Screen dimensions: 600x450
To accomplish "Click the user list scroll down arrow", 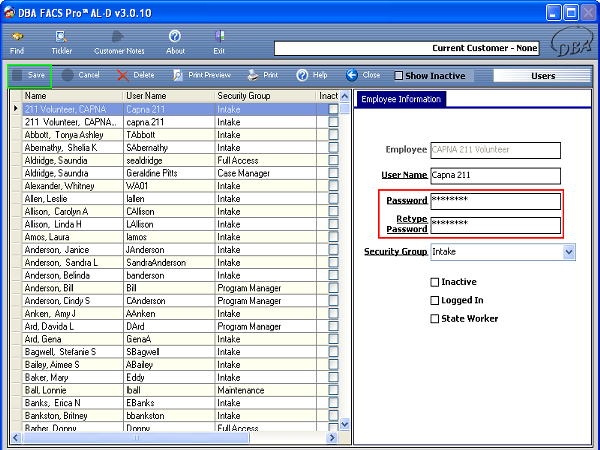I will tap(344, 424).
